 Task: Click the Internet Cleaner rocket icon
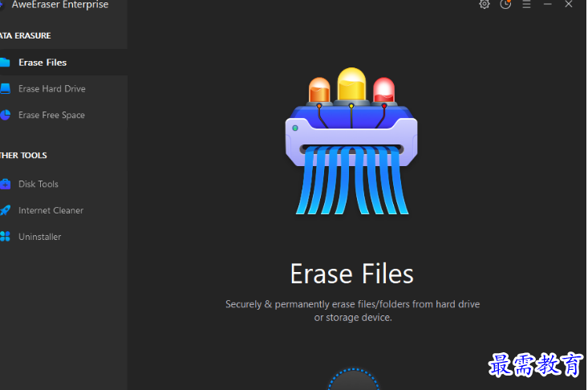(4, 211)
